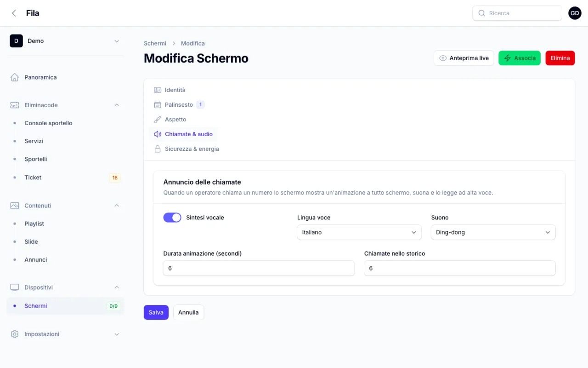Open Ticket item with badge 18
The width and height of the screenshot is (588, 368).
(x=65, y=178)
